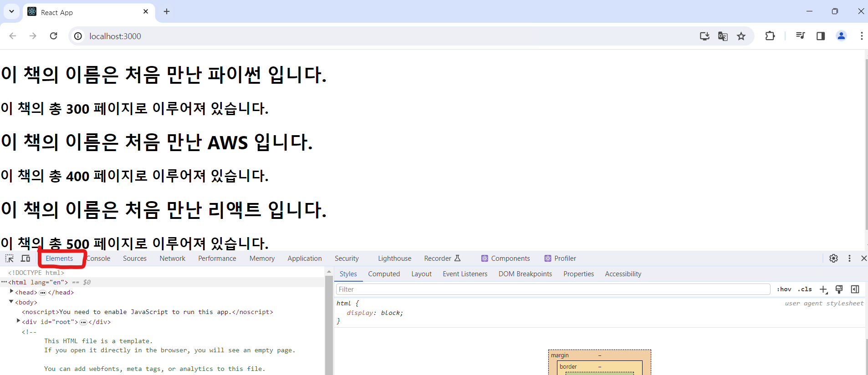Click the margin box in box model

pyautogui.click(x=560, y=355)
